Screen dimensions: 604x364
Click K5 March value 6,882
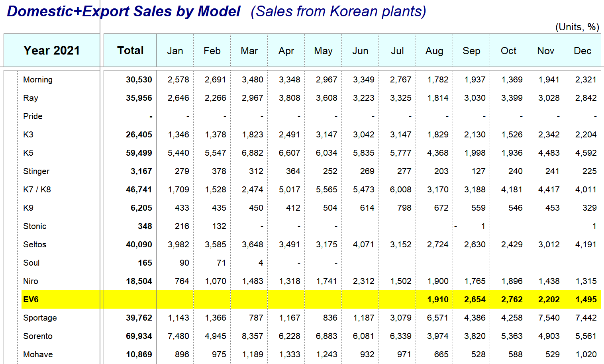click(253, 153)
